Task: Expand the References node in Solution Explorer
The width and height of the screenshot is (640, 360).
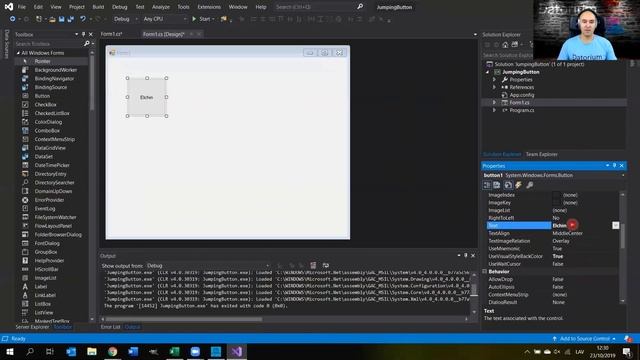Action: pos(494,87)
